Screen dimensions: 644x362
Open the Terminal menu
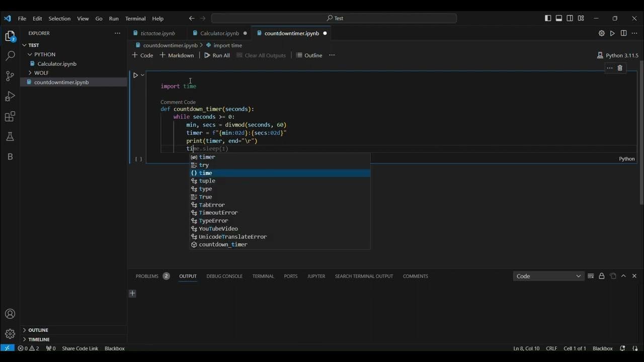(x=135, y=19)
